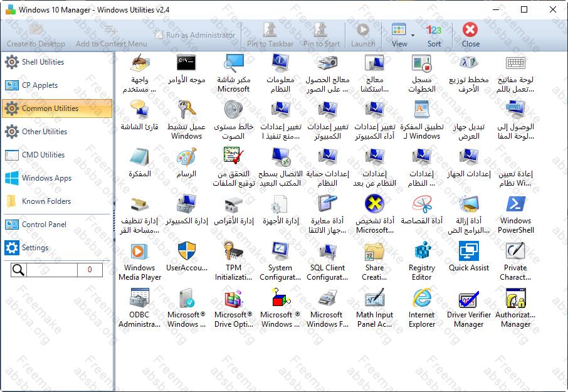This screenshot has height=392, width=568.
Task: Click Pin to Taskbar button
Action: point(270,35)
